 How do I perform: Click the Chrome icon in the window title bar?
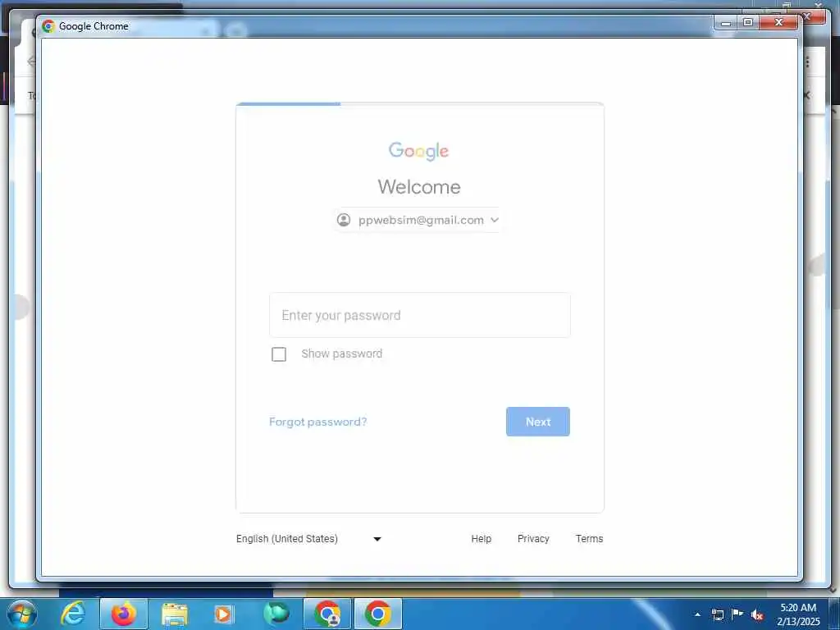[x=48, y=25]
